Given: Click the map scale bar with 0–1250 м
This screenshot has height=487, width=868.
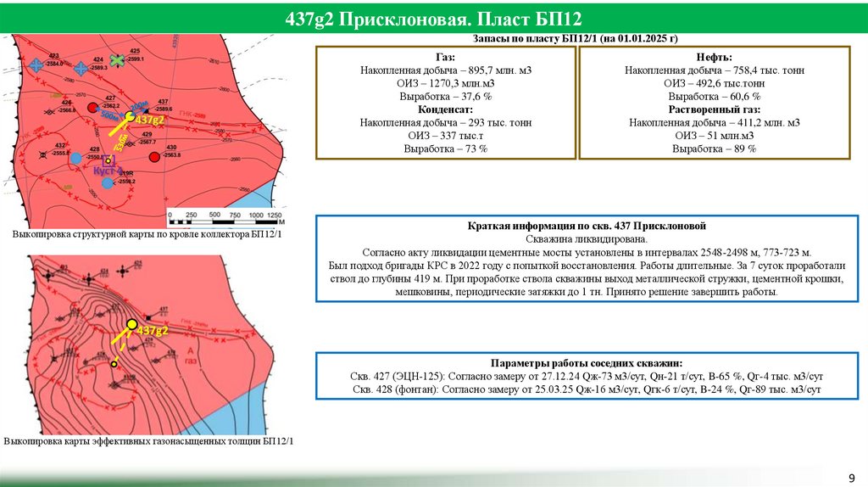Looking at the screenshot, I should point(225,218).
